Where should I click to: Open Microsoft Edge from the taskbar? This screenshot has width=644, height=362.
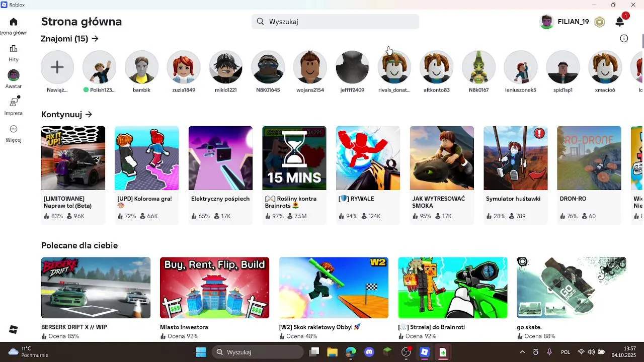tap(351, 352)
